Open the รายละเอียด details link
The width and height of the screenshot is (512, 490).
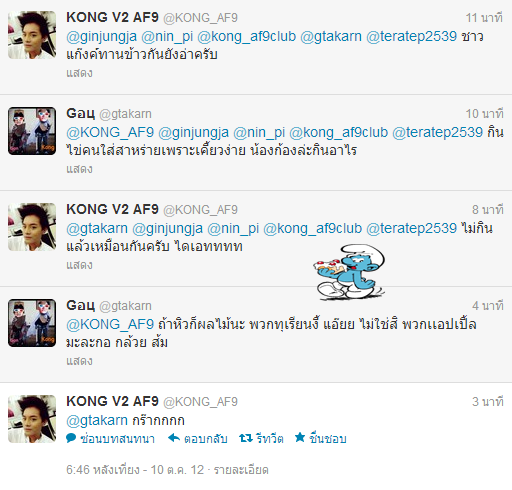pos(241,470)
